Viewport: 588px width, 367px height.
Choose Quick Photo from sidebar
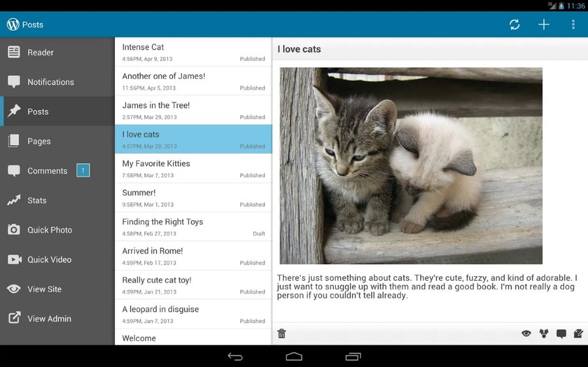click(x=57, y=230)
